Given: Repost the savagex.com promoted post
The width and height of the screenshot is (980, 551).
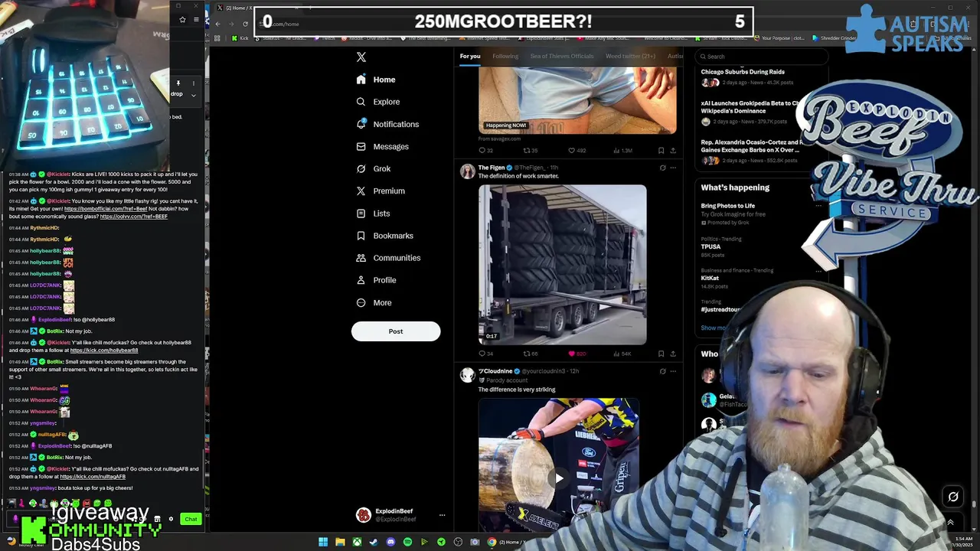Looking at the screenshot, I should 531,151.
